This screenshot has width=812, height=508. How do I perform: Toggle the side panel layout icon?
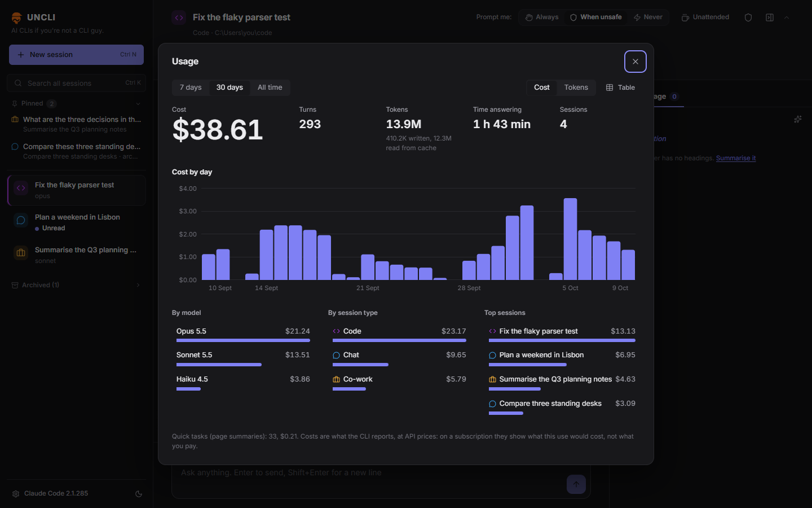pyautogui.click(x=770, y=17)
